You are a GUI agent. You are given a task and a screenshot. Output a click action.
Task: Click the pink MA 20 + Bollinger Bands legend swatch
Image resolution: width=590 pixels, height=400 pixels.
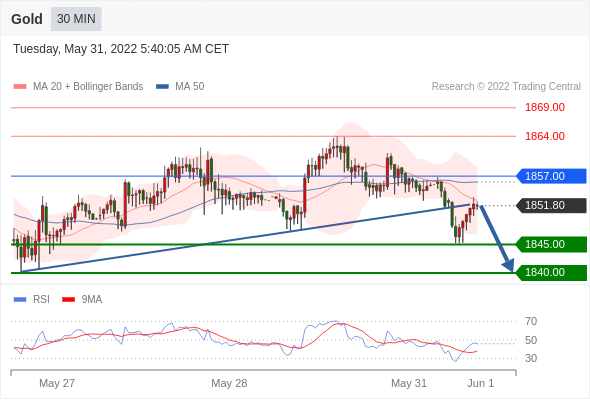pyautogui.click(x=20, y=87)
